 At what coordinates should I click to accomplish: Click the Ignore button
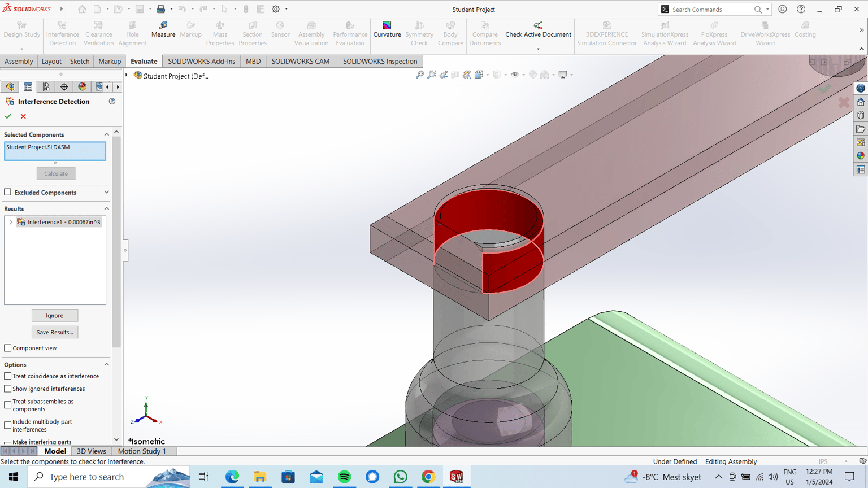55,316
